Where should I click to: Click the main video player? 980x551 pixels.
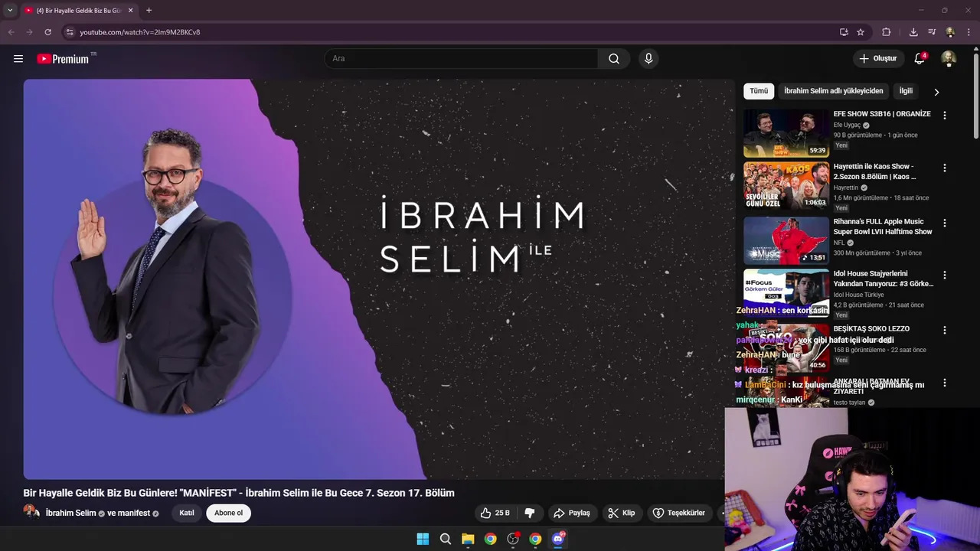pyautogui.click(x=379, y=279)
